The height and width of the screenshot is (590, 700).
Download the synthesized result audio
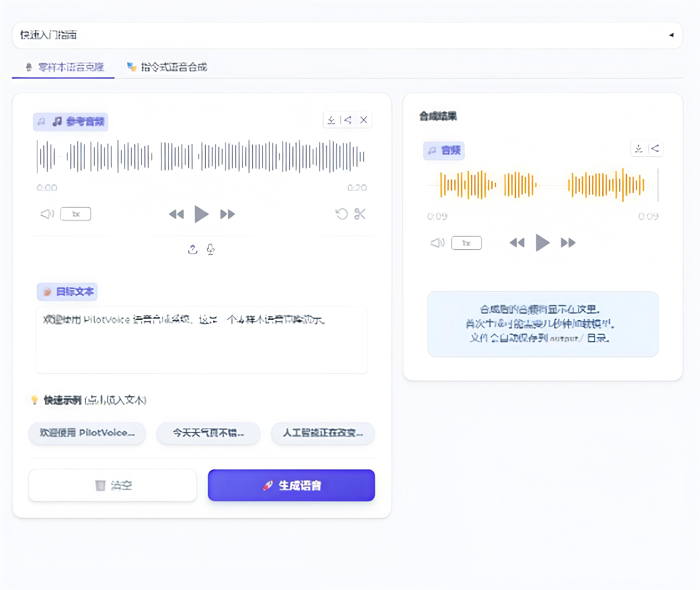click(x=639, y=149)
